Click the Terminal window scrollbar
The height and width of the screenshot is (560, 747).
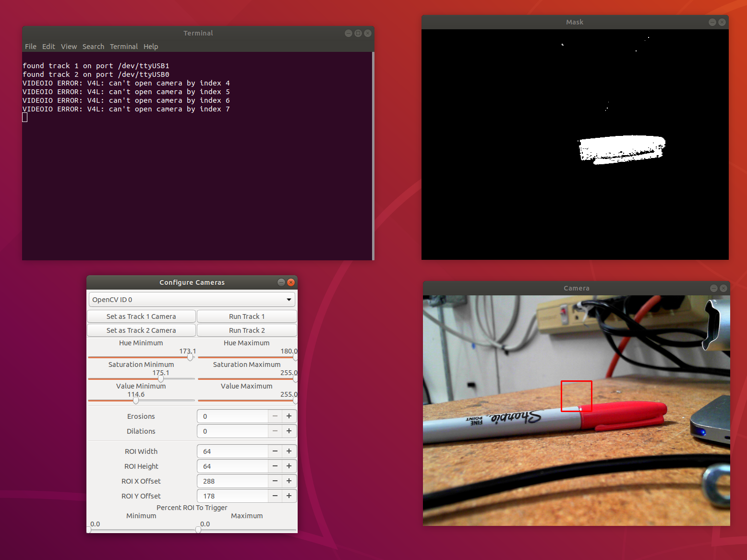click(x=373, y=156)
